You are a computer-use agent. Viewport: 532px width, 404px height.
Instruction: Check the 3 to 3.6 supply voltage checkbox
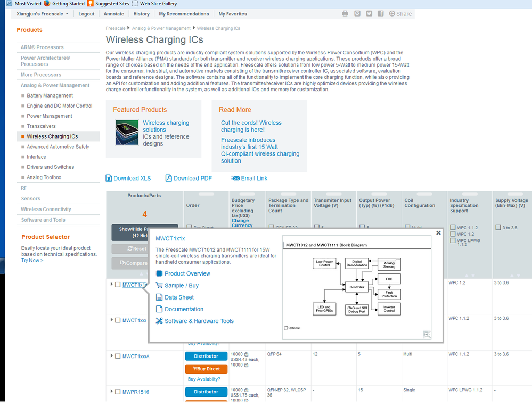(x=498, y=227)
